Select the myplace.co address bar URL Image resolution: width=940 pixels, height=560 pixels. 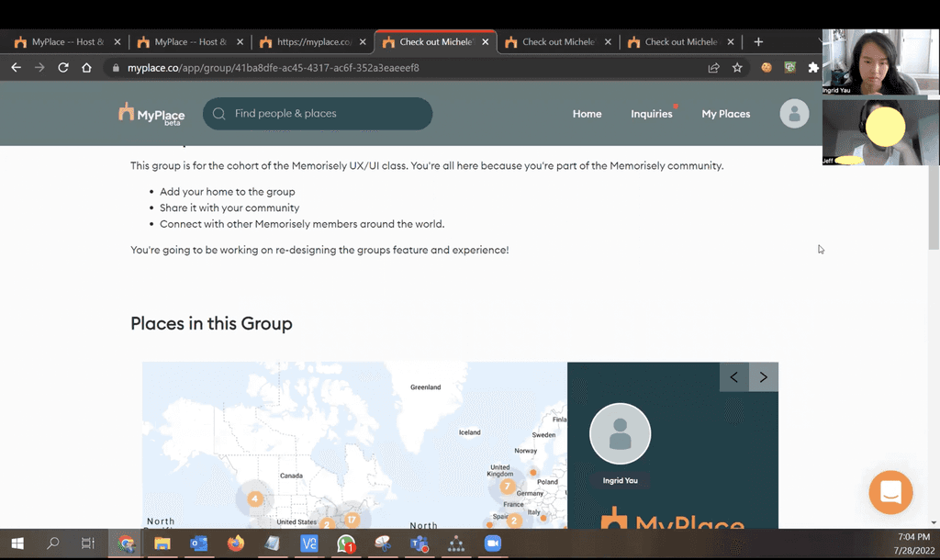[274, 68]
